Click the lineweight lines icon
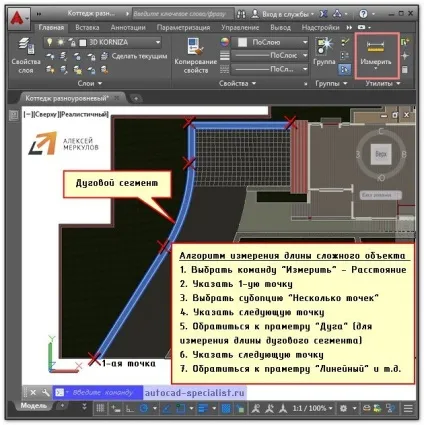Screen dimensions: 424x425 [225, 55]
